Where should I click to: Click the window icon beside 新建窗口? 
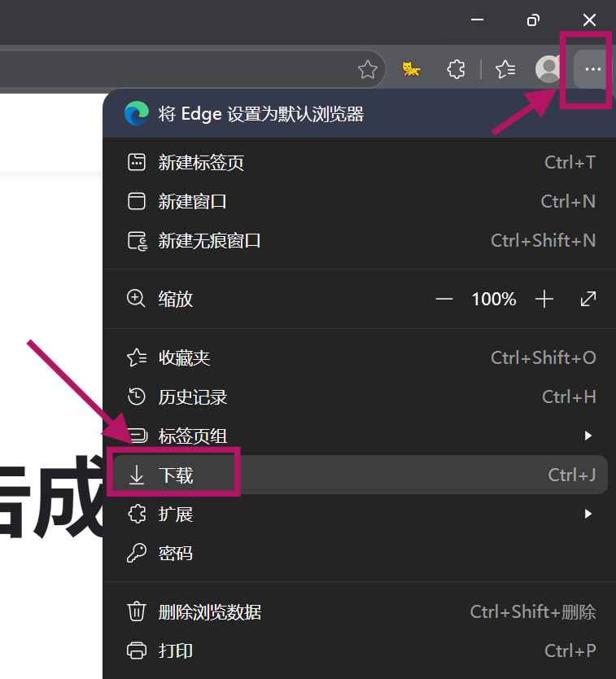tap(137, 201)
